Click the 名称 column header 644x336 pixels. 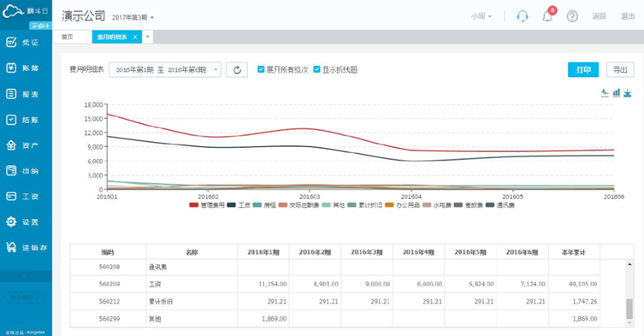pos(192,252)
